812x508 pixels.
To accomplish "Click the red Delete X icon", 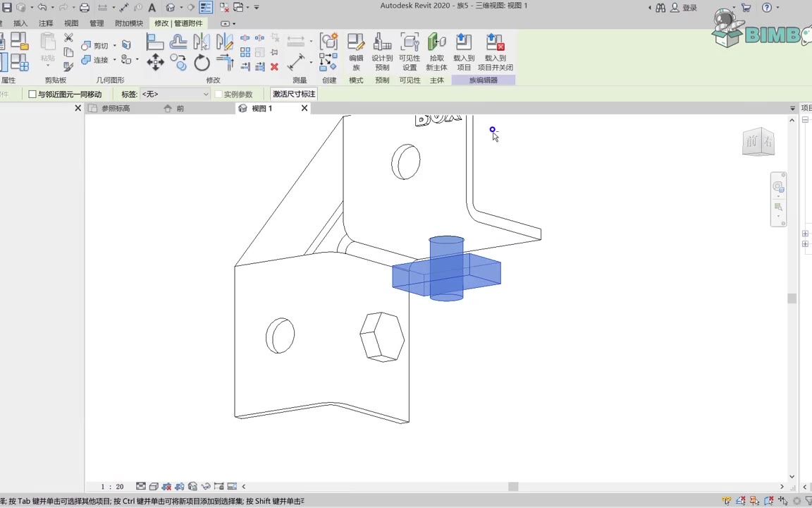I will coord(274,67).
